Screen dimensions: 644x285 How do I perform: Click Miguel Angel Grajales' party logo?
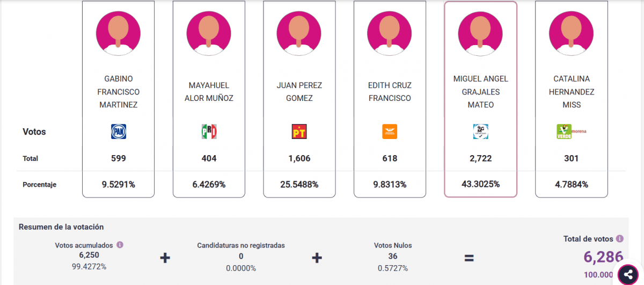[480, 131]
